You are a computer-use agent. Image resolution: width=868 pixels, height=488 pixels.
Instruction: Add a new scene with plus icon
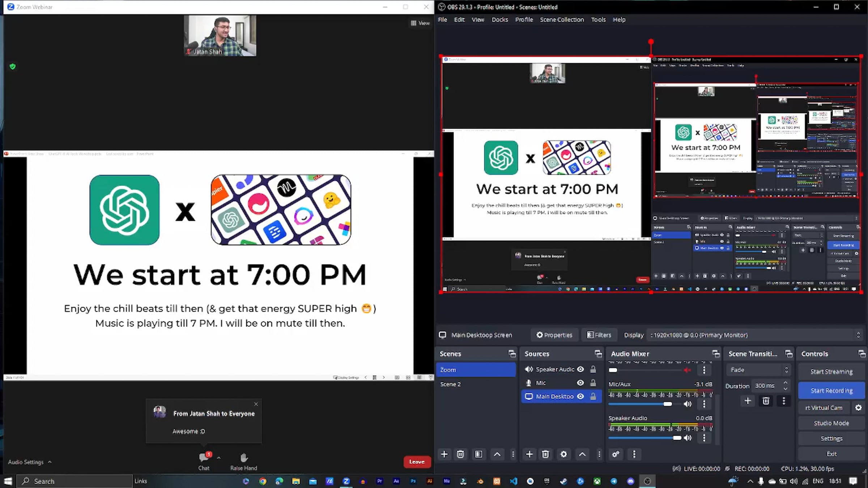[444, 454]
